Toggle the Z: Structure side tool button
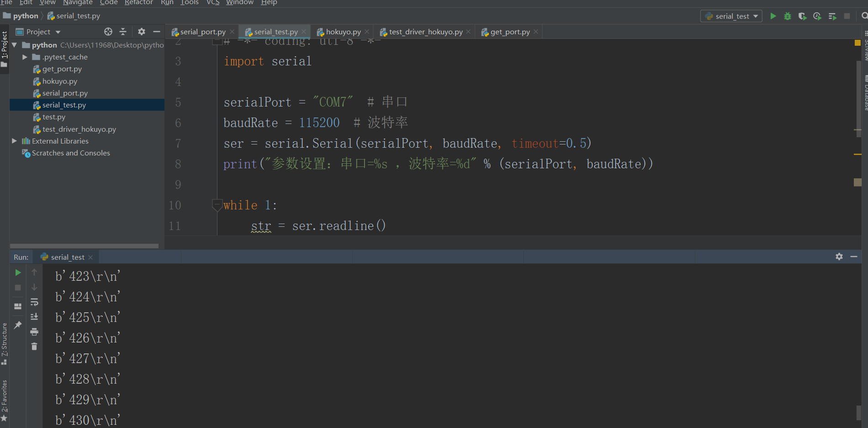868x428 pixels. point(5,343)
